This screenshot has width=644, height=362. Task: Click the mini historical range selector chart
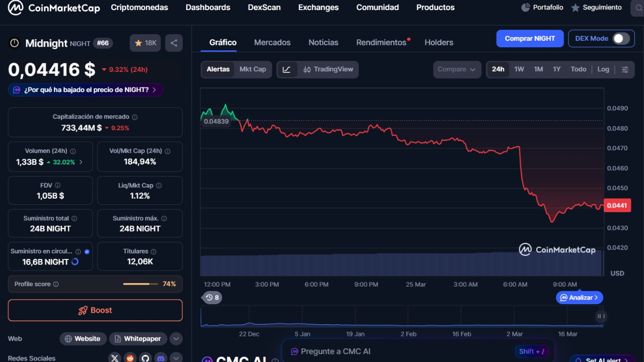[402, 317]
